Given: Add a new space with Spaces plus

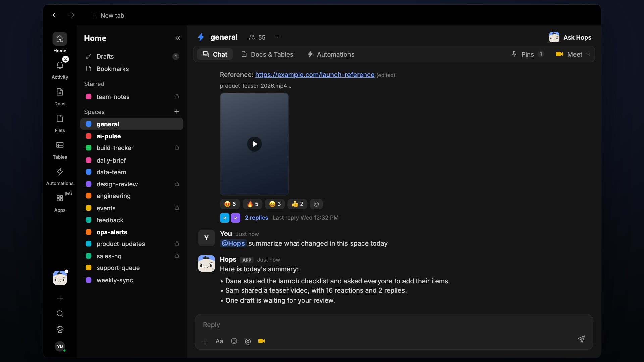Looking at the screenshot, I should coord(177,112).
